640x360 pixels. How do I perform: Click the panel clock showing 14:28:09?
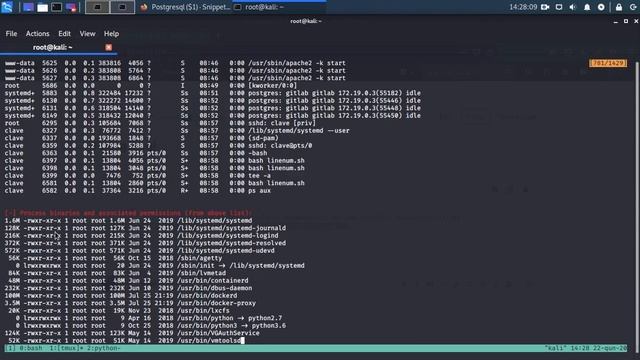click(x=523, y=7)
